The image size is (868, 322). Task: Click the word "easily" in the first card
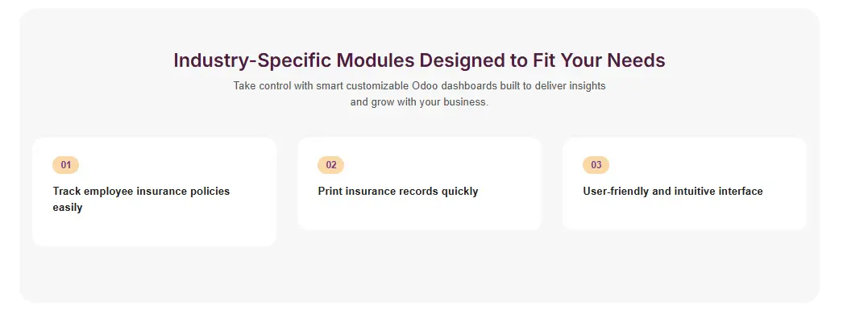tap(68, 208)
